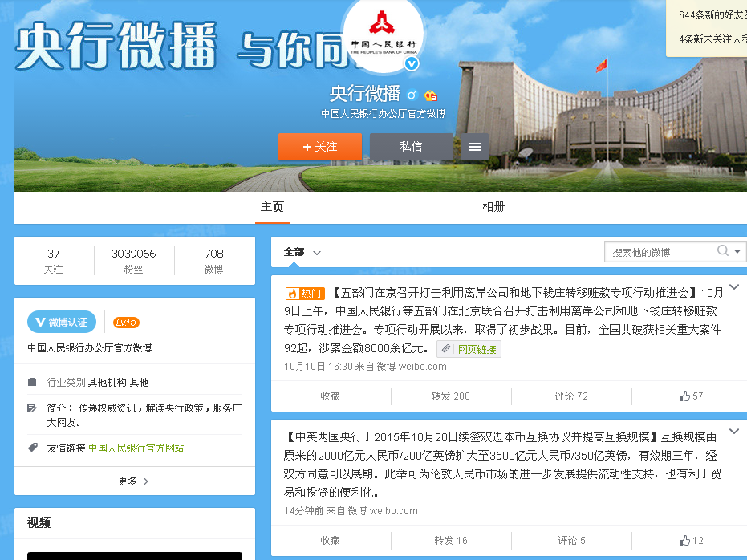Open the 37 关注 following count
Image resolution: width=747 pixels, height=560 pixels.
pyautogui.click(x=53, y=261)
